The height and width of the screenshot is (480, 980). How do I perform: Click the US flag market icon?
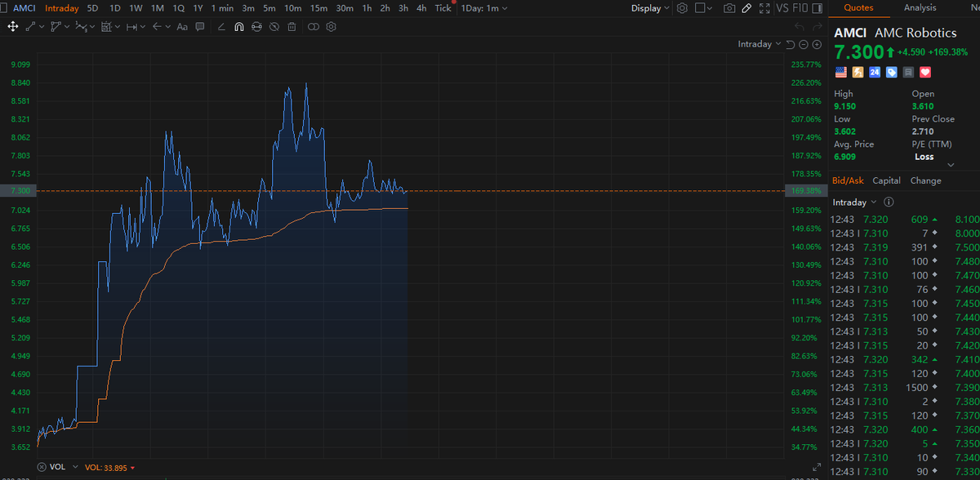[840, 72]
